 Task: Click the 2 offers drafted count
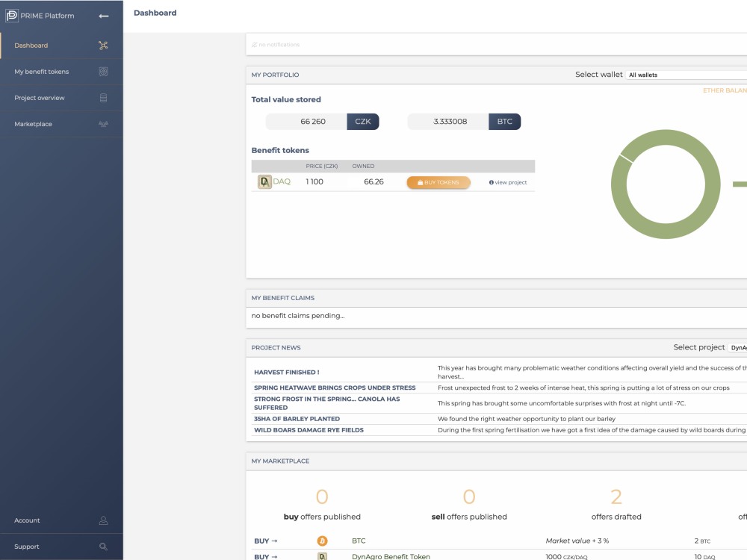(x=616, y=497)
